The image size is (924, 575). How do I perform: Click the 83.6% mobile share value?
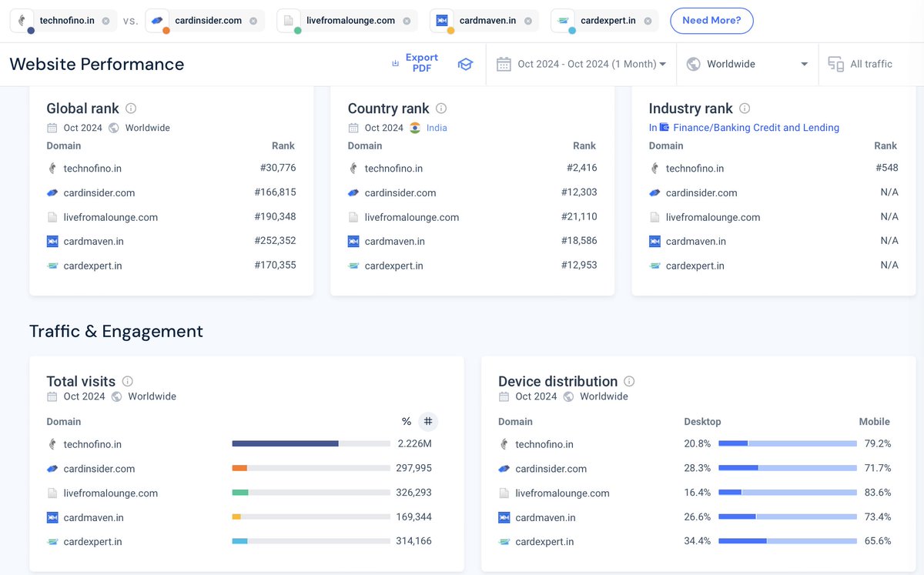pyautogui.click(x=878, y=493)
